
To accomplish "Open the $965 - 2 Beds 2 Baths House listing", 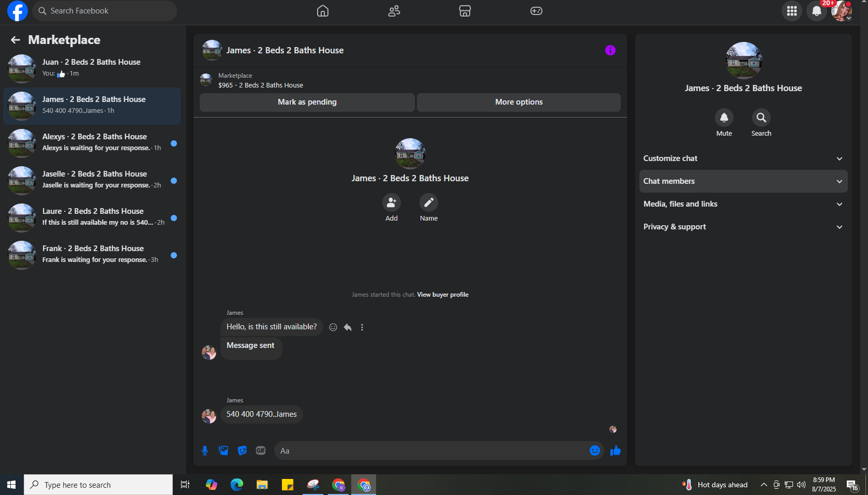I will point(261,85).
